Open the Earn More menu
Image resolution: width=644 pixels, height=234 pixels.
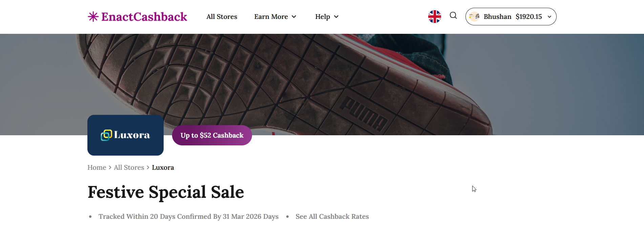271,17
